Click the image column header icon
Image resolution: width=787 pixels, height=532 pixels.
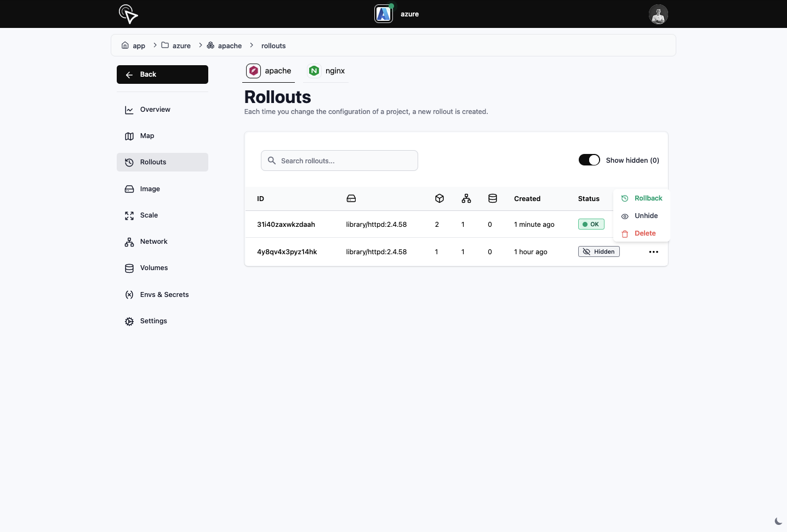tap(351, 199)
